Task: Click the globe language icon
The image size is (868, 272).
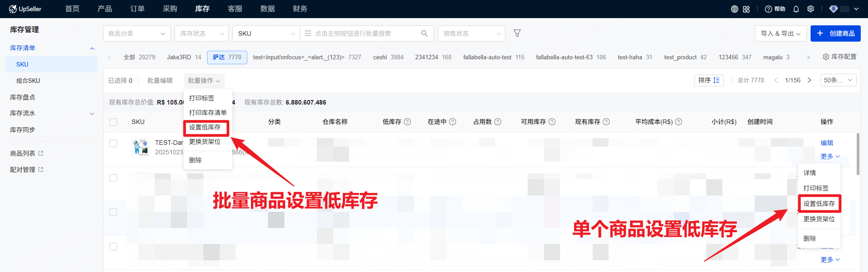Action: tap(735, 9)
